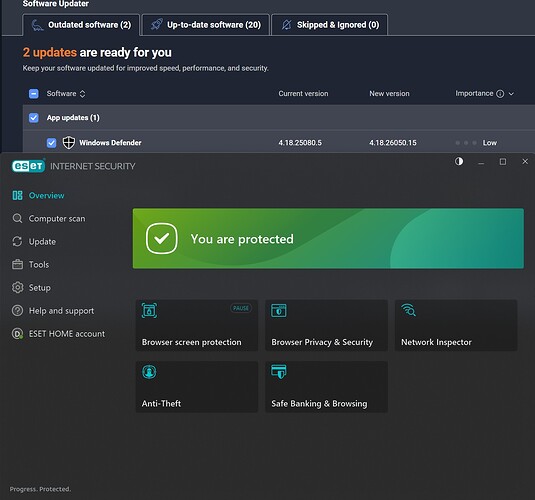This screenshot has width=535, height=500.
Task: Go to Update in ESET sidebar
Action: click(34, 242)
